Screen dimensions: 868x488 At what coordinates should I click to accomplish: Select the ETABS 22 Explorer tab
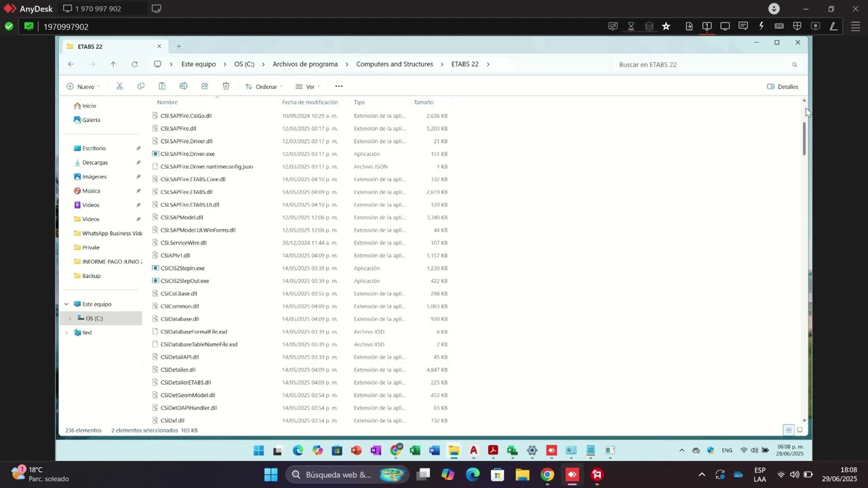pos(114,47)
